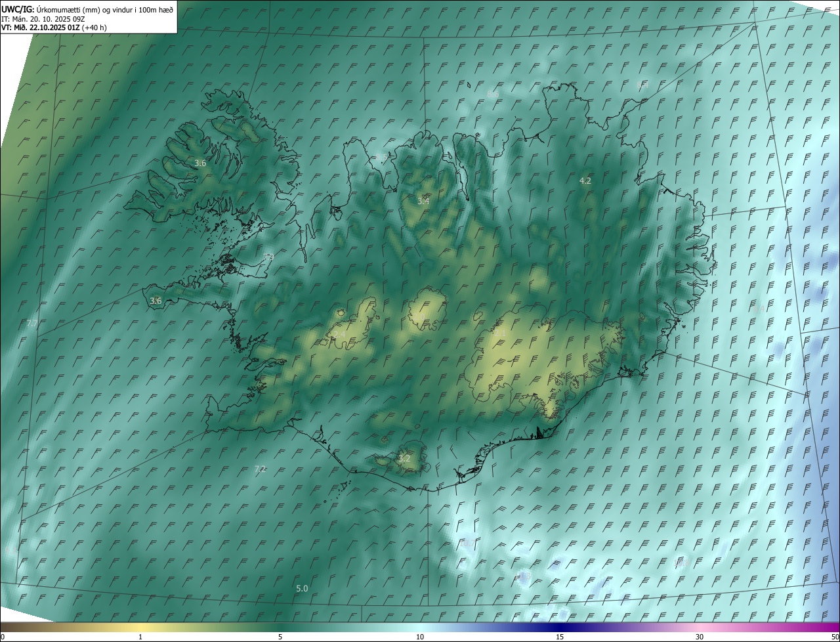Click the 4.2 value label in northeast Iceland

pyautogui.click(x=585, y=181)
